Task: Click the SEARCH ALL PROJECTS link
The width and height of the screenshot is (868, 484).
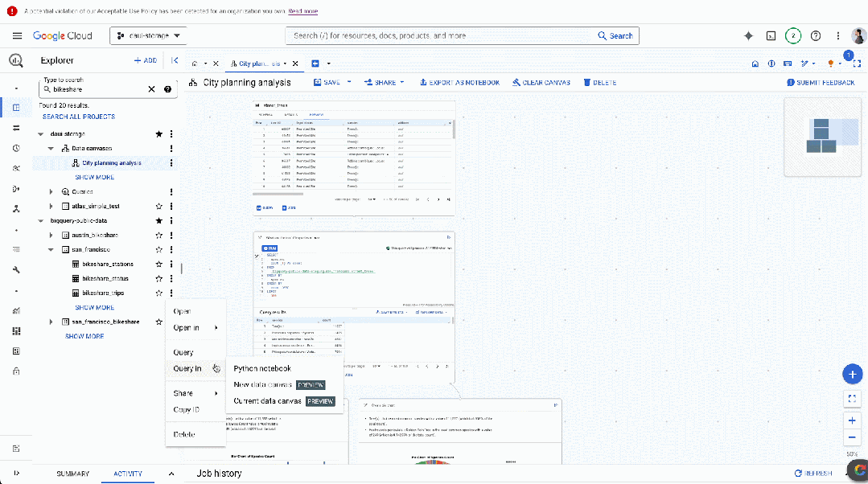Action: (79, 117)
